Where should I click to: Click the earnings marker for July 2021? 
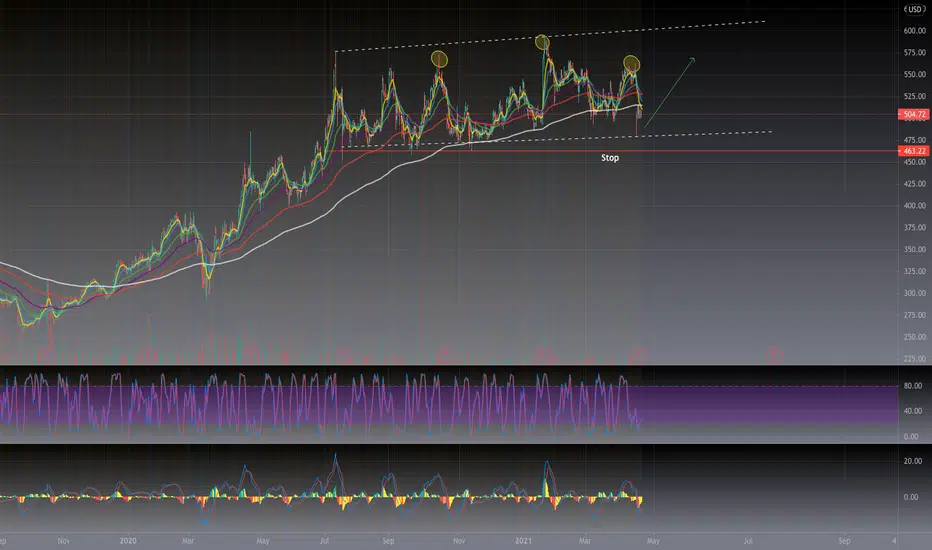773,355
